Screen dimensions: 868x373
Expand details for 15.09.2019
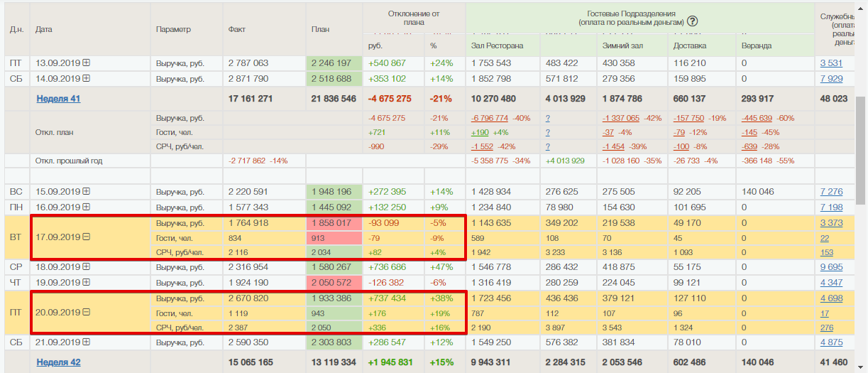pyautogui.click(x=87, y=192)
